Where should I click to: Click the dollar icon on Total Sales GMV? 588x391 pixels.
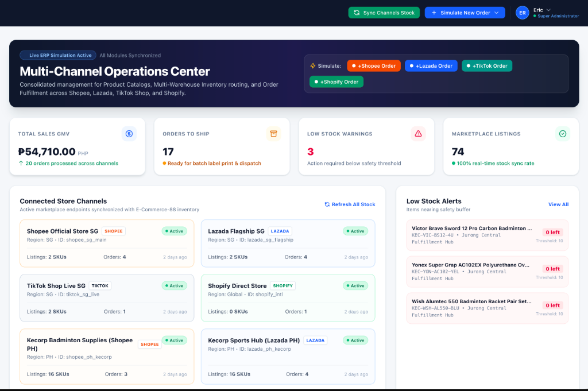129,134
